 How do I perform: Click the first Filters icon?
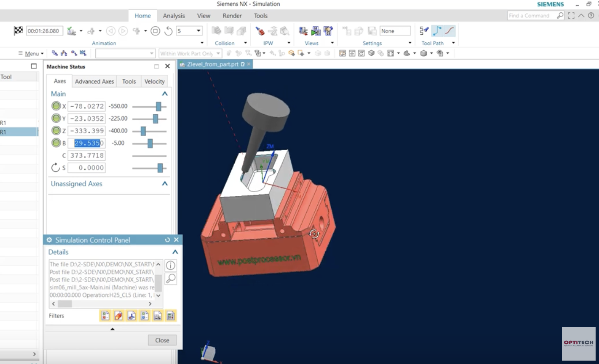click(x=105, y=316)
